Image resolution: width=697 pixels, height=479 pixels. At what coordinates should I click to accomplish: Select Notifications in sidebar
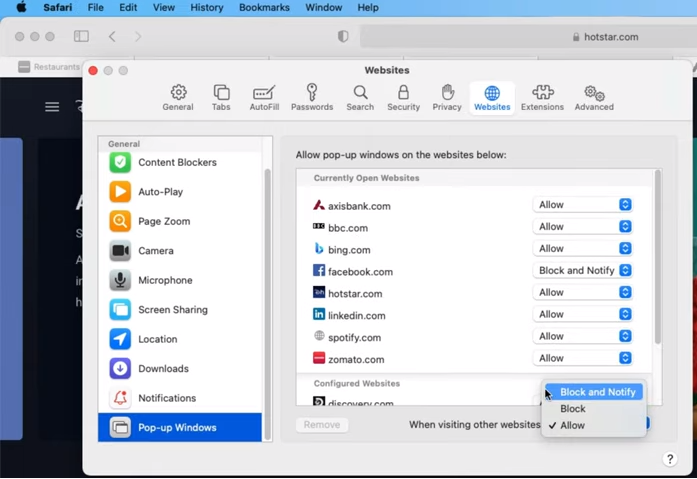pyautogui.click(x=180, y=398)
